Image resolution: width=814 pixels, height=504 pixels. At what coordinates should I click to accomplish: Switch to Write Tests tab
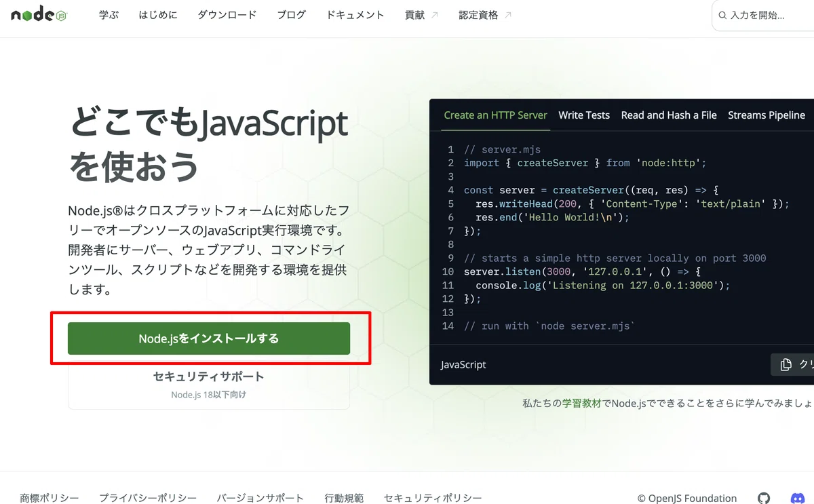[584, 115]
